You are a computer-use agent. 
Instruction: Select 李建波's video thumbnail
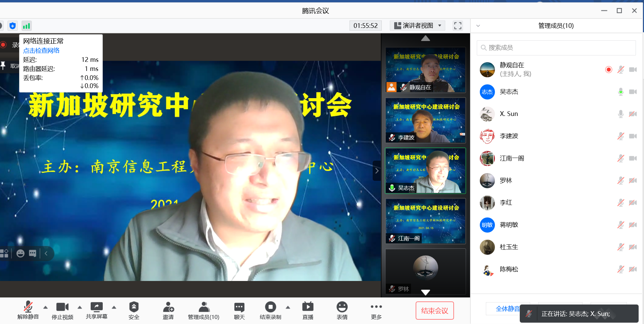(x=425, y=120)
